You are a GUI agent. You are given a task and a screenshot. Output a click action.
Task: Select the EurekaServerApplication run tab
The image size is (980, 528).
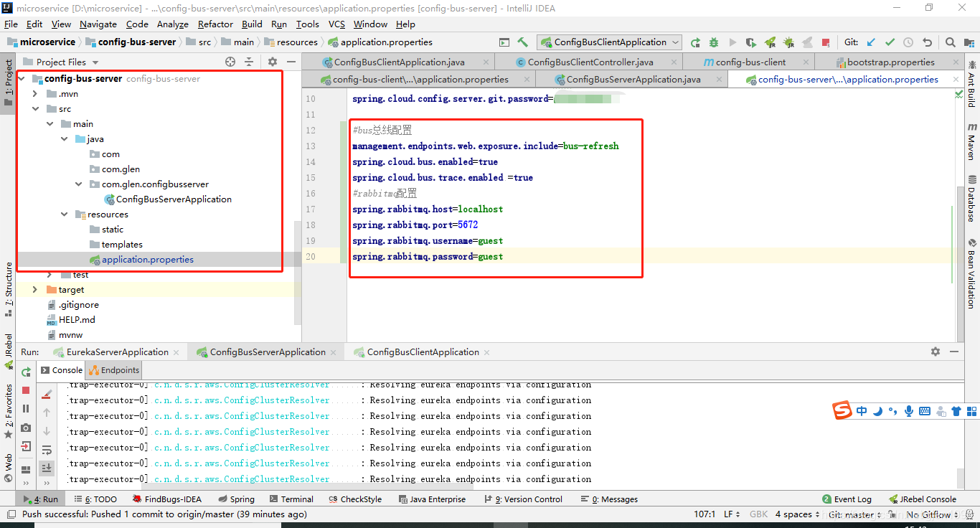(118, 352)
